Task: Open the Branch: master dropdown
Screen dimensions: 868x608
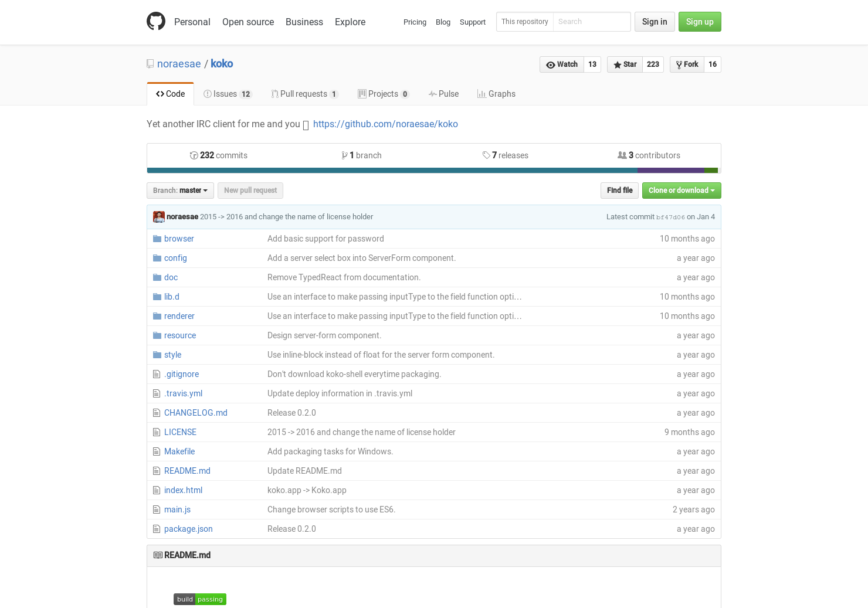Action: pos(180,191)
